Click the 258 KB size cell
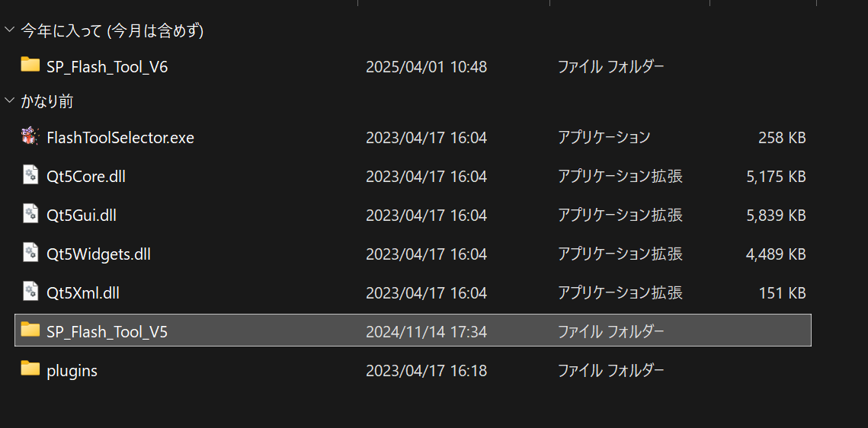868x428 pixels. 782,138
